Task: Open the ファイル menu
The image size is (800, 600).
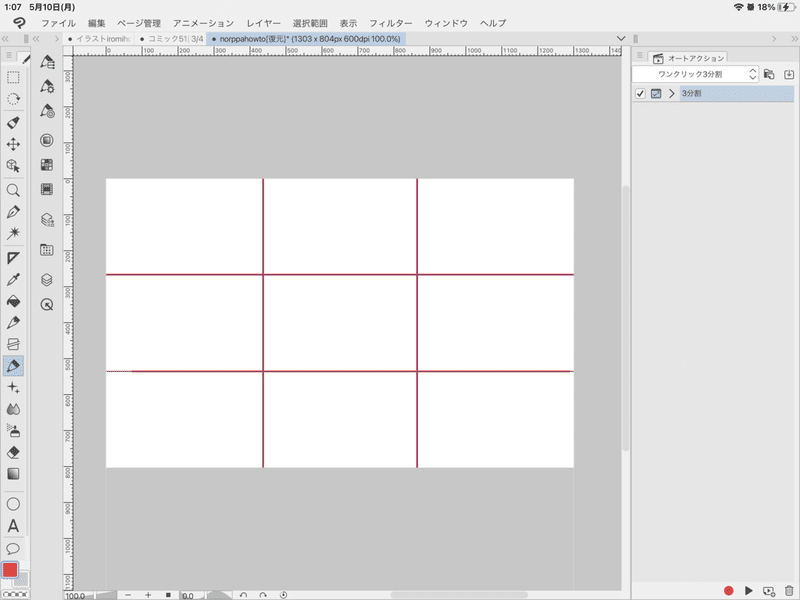Action: [x=58, y=23]
